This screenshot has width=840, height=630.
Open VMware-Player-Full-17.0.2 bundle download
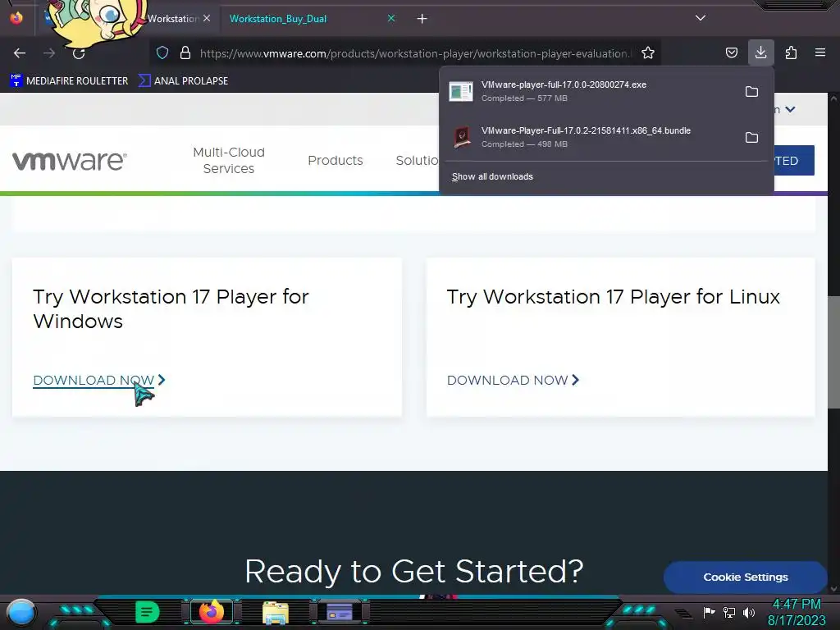(589, 137)
